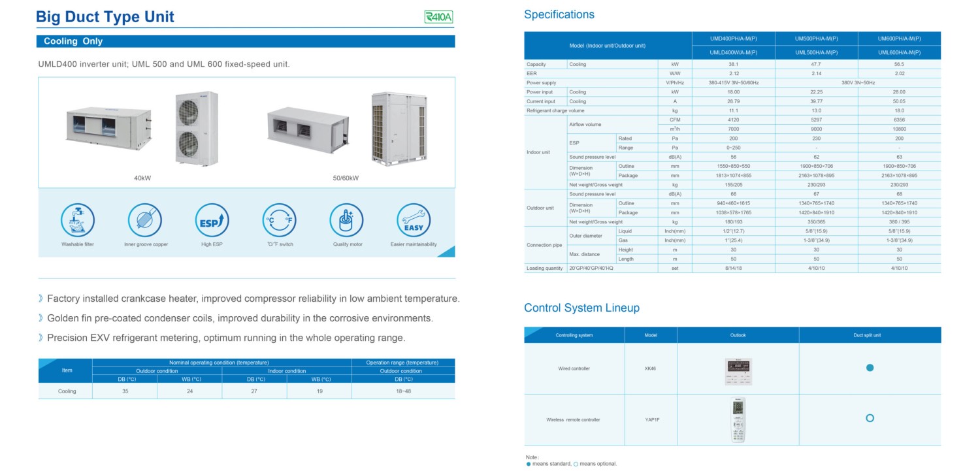The width and height of the screenshot is (980, 471).
Task: Click the '155/205' net weight cell
Action: point(733,184)
